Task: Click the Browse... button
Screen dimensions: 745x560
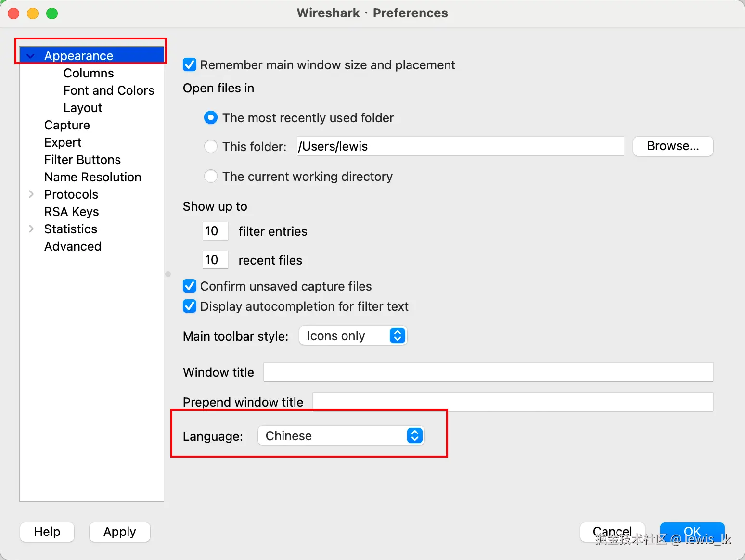Action: (673, 146)
